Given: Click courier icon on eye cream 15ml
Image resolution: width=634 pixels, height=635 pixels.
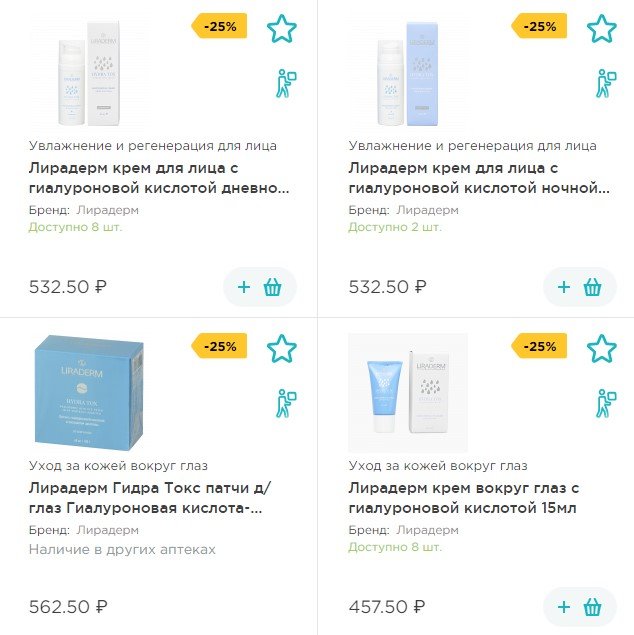Looking at the screenshot, I should pos(606,403).
